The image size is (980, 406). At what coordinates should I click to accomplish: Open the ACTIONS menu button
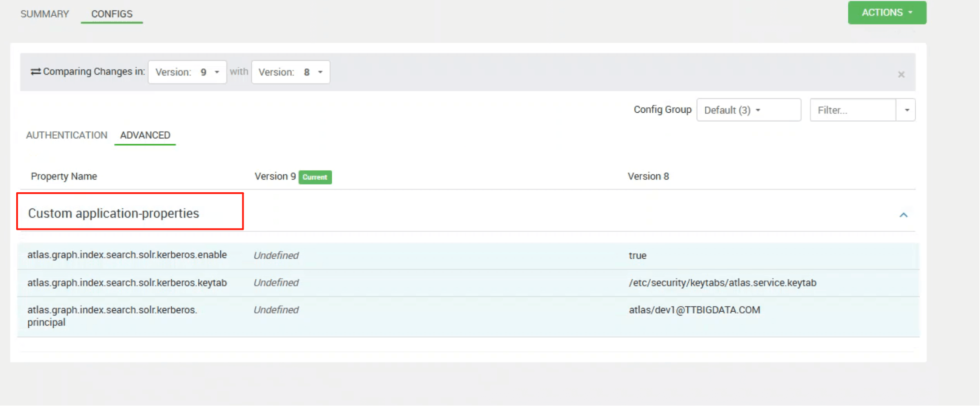[x=886, y=13]
